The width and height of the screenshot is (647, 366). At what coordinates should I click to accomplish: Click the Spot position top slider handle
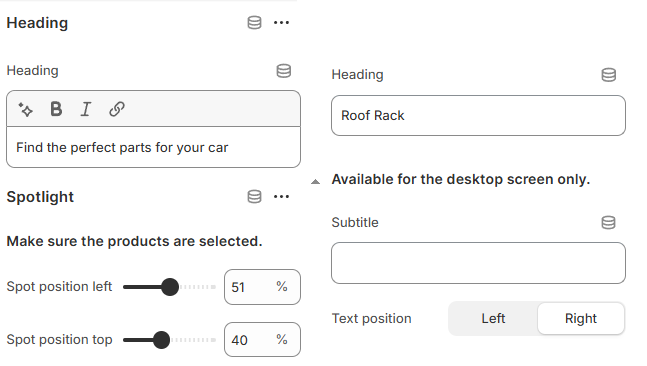pos(161,340)
